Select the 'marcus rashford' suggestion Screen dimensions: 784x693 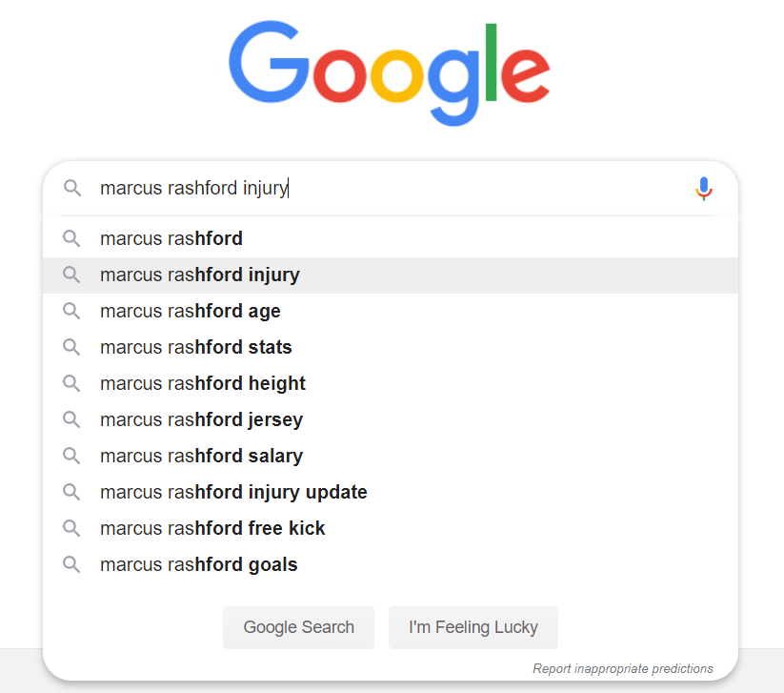391,238
